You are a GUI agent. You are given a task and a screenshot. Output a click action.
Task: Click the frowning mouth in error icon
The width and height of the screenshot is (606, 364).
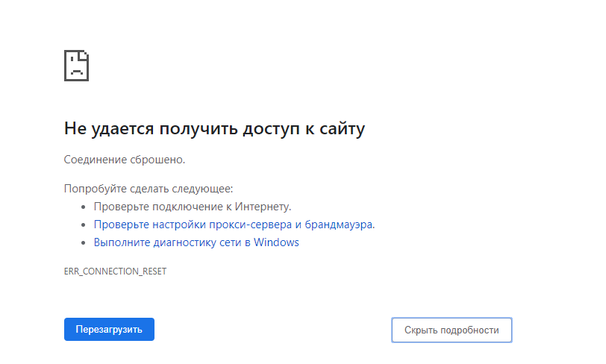tap(77, 72)
